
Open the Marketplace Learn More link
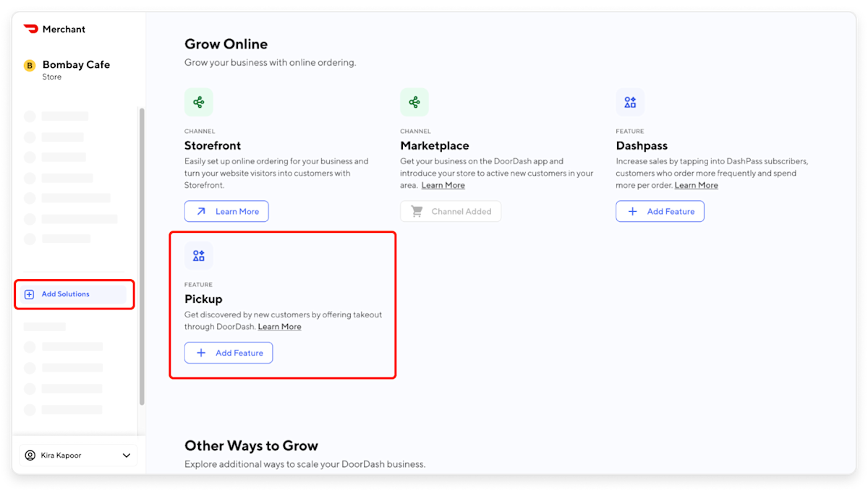tap(443, 185)
